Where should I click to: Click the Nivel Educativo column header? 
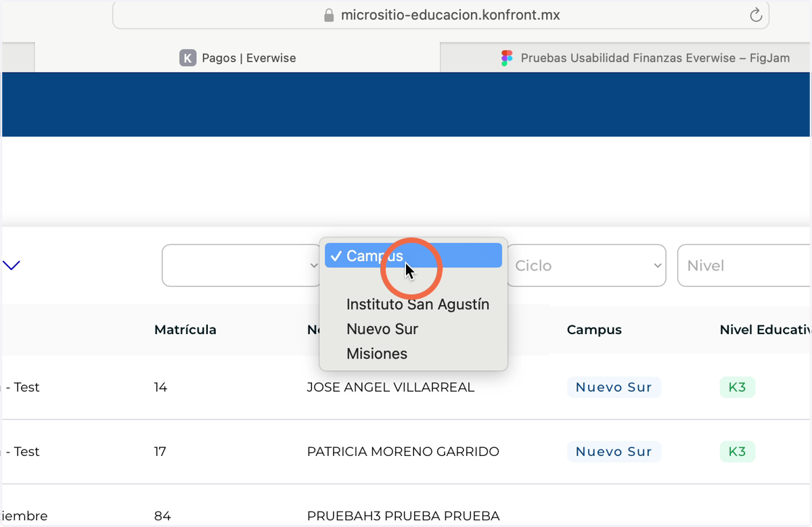point(765,330)
